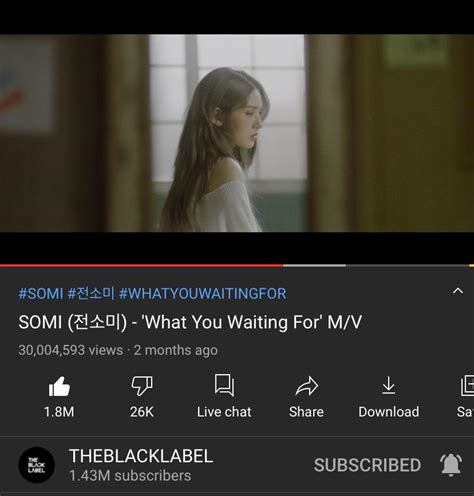
Task: Open Live chat icon
Action: click(224, 385)
